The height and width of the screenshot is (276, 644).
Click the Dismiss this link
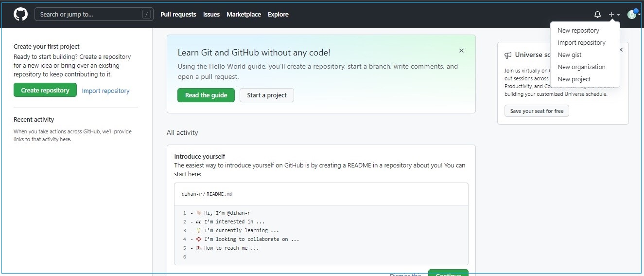[405, 275]
